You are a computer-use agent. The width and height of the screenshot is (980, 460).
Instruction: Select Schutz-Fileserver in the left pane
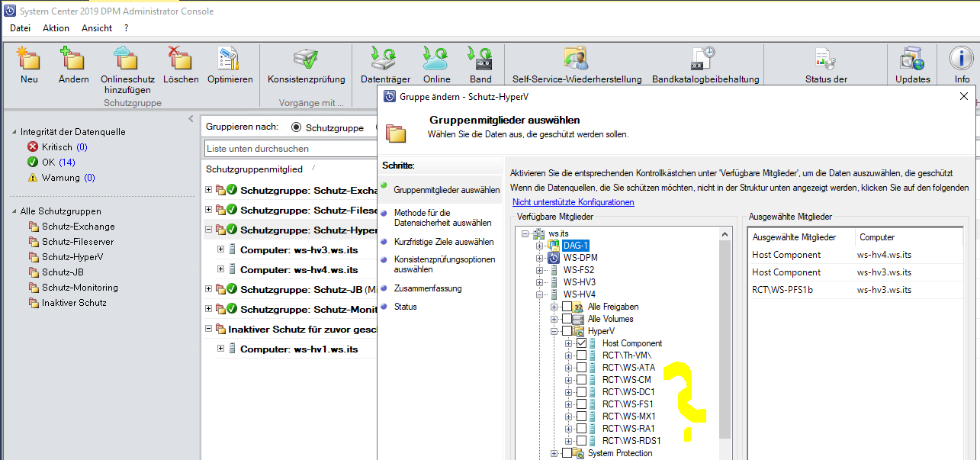[72, 242]
